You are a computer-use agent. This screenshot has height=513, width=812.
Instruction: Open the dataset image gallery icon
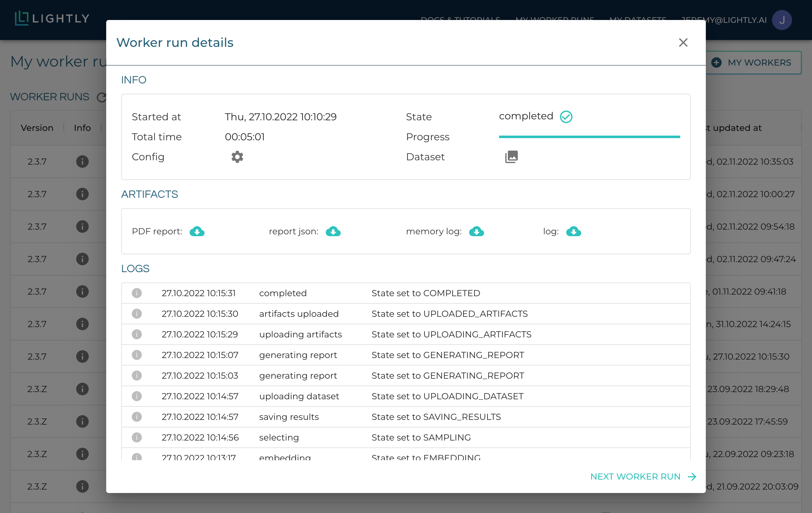511,157
